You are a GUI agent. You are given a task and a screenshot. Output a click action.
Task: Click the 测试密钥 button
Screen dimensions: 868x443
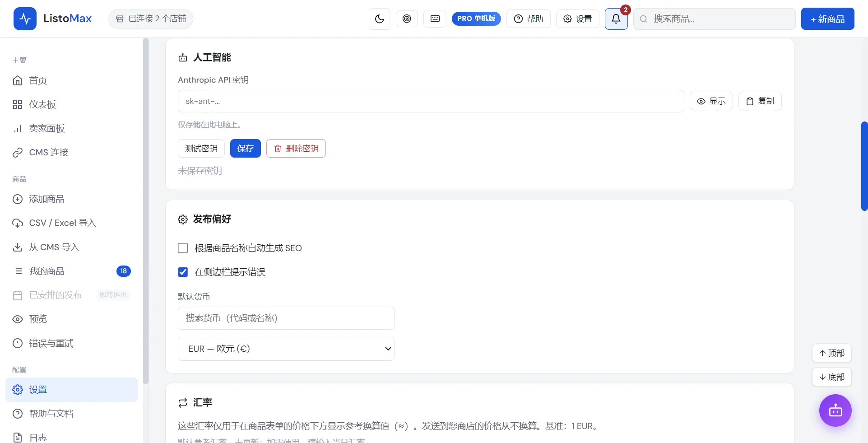(x=201, y=148)
